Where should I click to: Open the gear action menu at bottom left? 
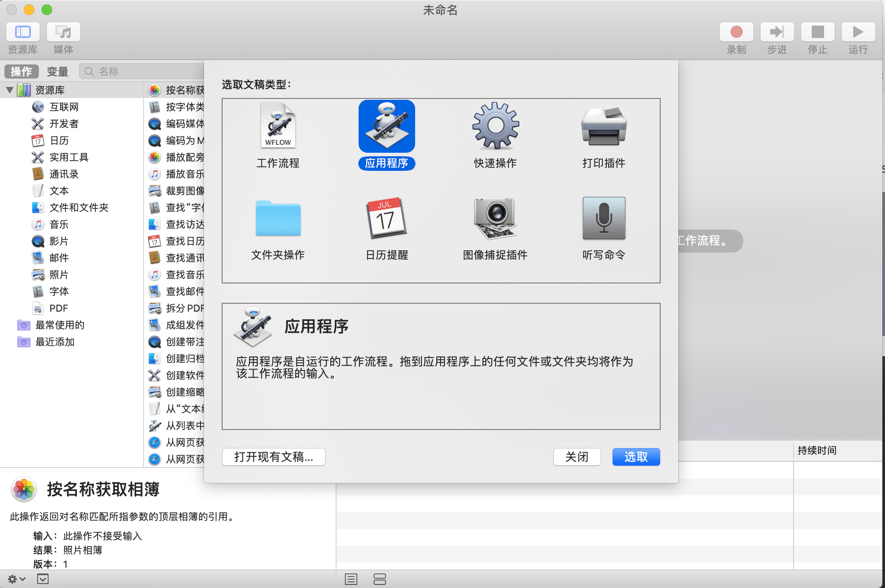16,579
